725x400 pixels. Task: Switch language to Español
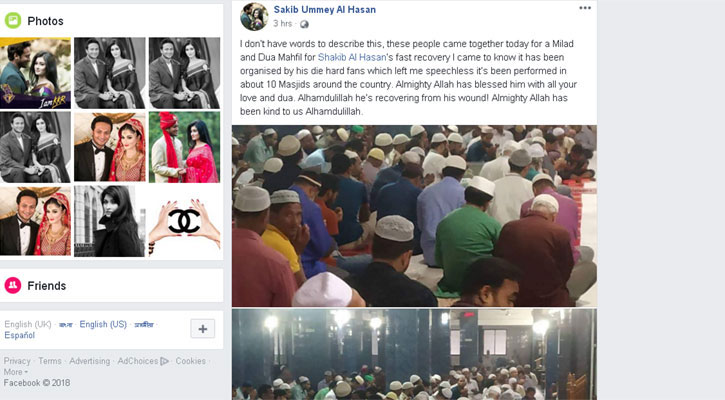[x=19, y=335]
